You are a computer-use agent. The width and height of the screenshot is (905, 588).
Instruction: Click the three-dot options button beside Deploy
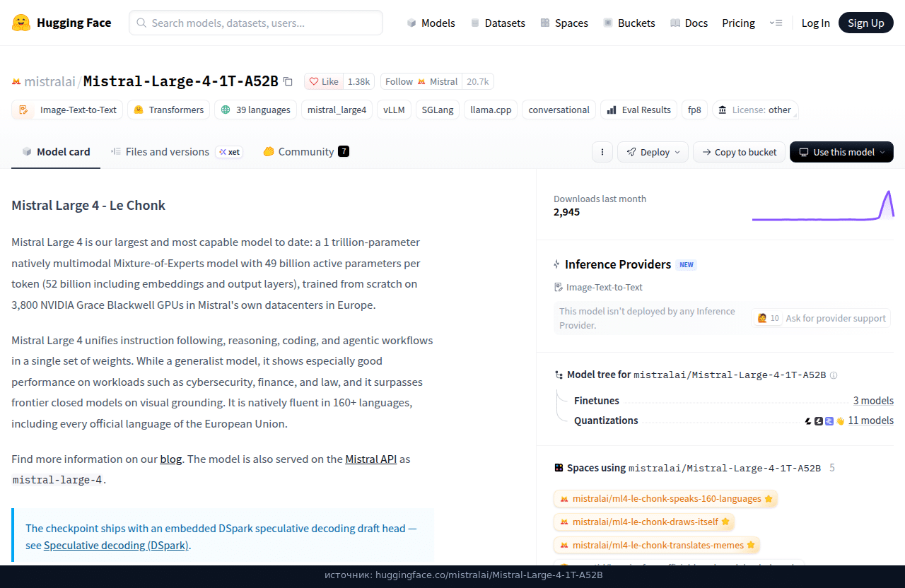pos(602,152)
